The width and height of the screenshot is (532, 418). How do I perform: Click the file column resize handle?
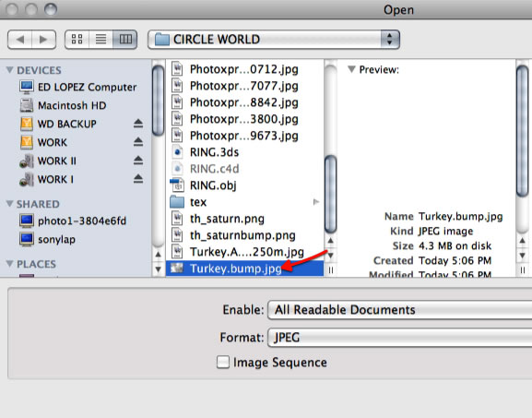click(331, 270)
